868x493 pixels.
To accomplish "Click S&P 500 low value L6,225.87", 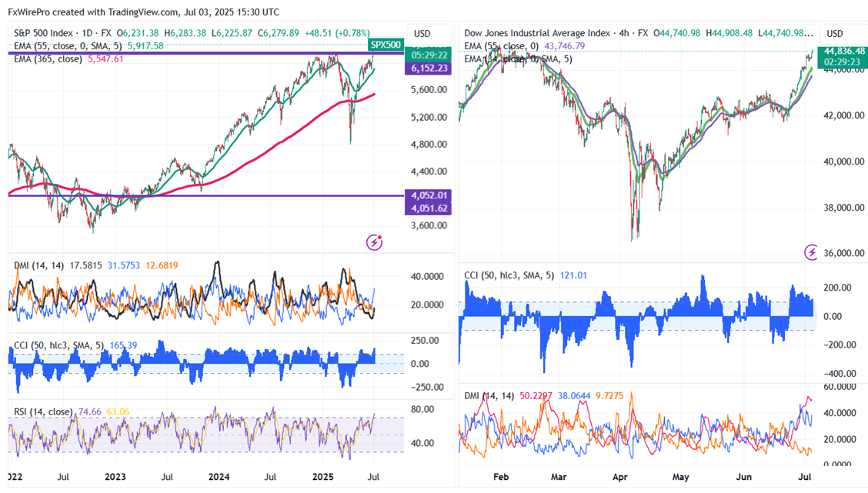I will click(x=232, y=33).
